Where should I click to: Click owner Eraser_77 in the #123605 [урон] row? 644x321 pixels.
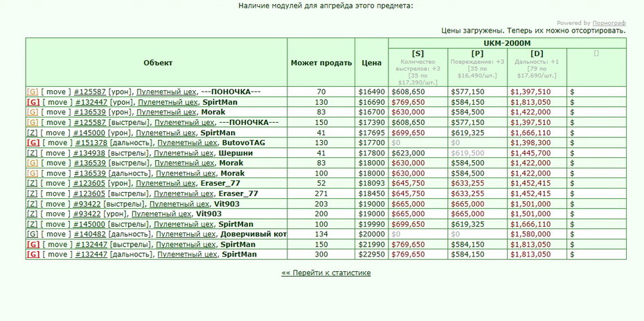pos(220,183)
